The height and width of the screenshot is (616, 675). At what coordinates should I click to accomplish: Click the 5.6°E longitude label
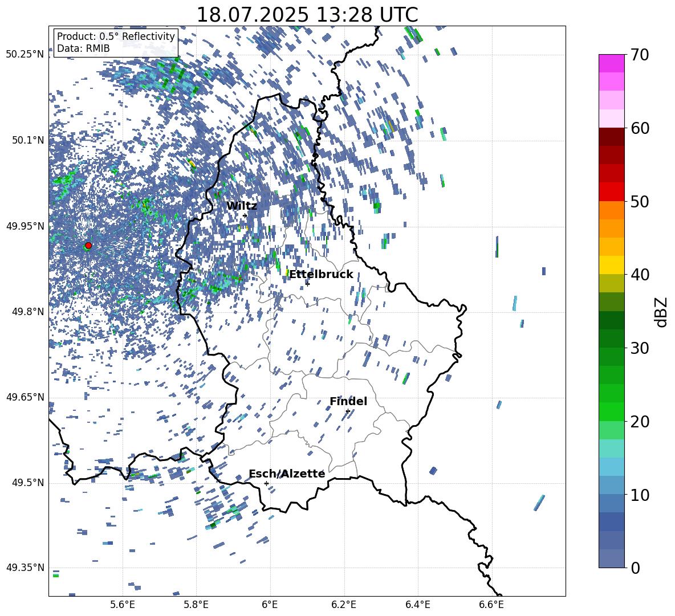point(123,605)
